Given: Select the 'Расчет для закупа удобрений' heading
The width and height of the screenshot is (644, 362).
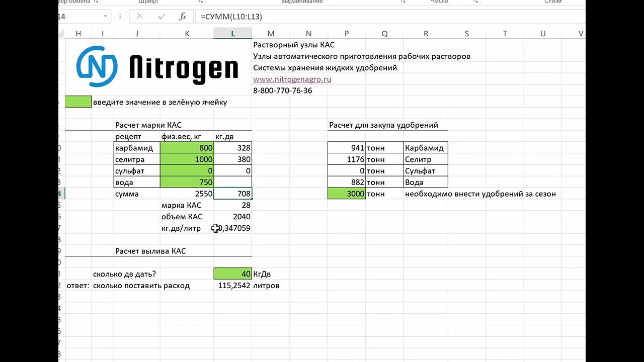Looking at the screenshot, I should tap(383, 125).
